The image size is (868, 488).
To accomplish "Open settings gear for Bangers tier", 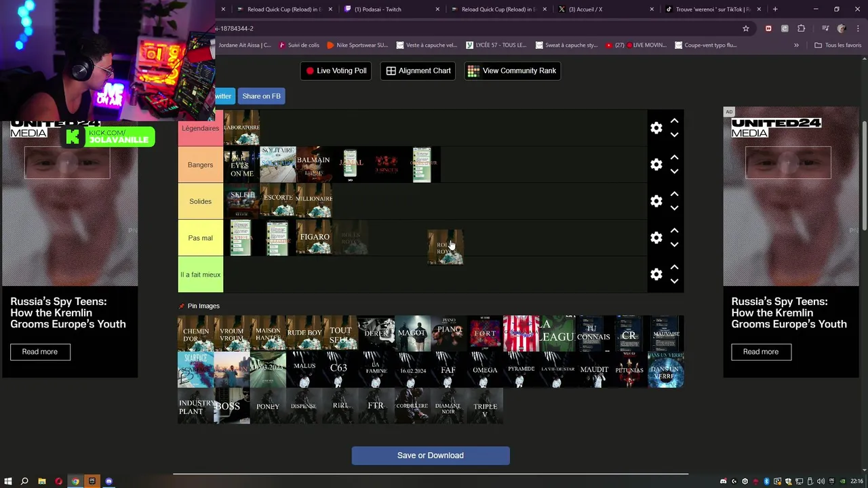I will [x=656, y=165].
